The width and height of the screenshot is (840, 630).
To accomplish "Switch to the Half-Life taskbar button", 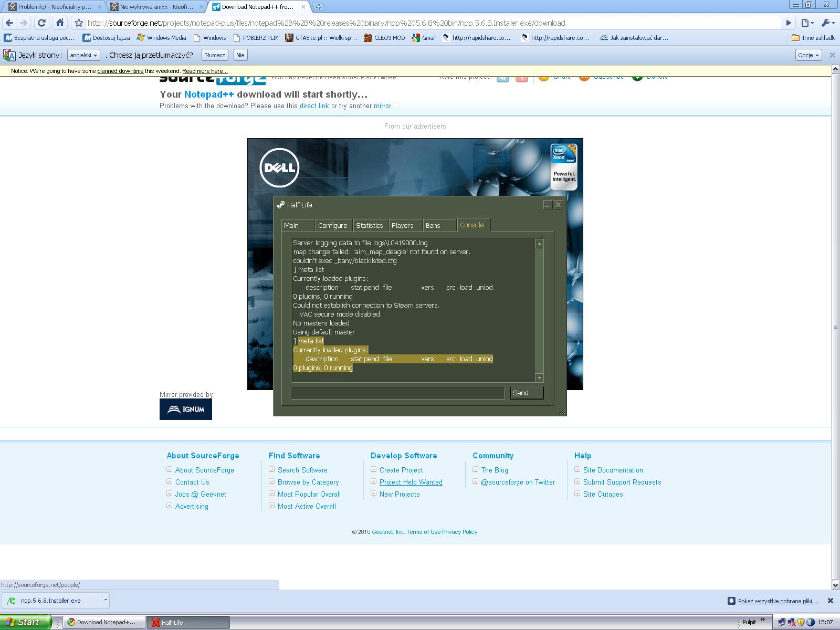I will point(188,622).
